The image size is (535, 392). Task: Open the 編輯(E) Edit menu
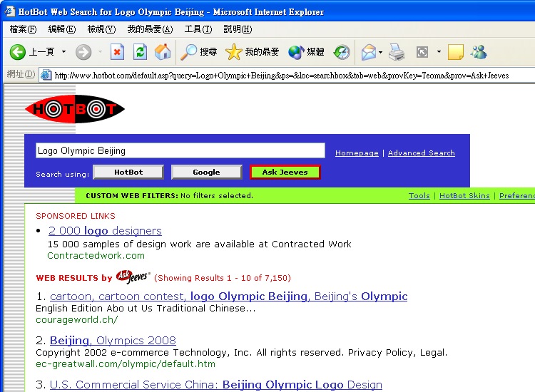62,29
